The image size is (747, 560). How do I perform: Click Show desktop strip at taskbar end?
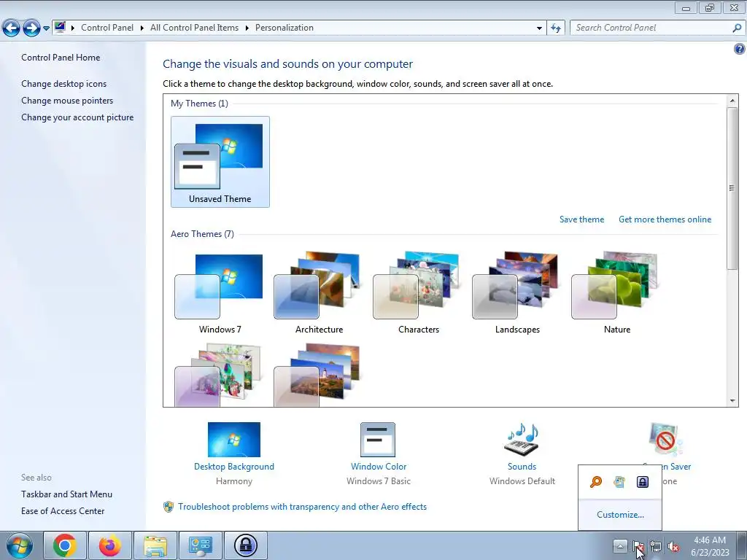click(x=742, y=545)
